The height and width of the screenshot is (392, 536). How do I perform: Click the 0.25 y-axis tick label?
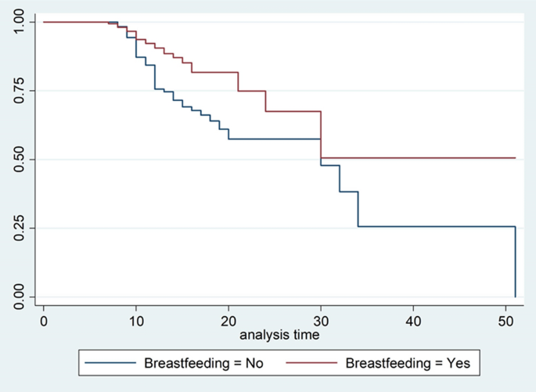point(21,228)
